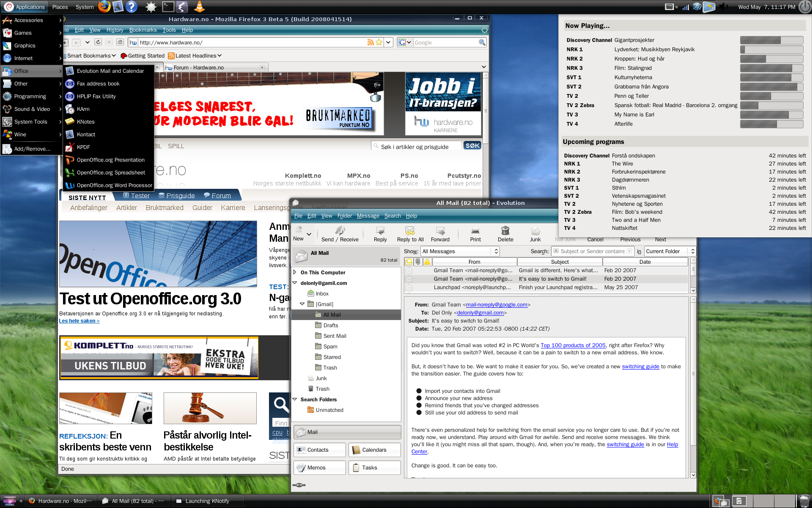
Task: Open the Current Folder search scope dropdown
Action: tap(669, 251)
